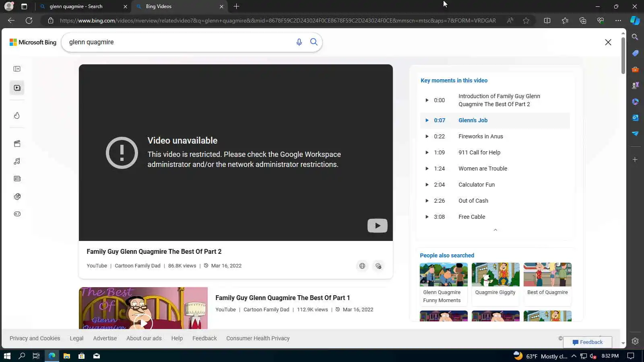Jump to 2:26 Out of Cash moment
The image size is (644, 362).
coord(495,201)
